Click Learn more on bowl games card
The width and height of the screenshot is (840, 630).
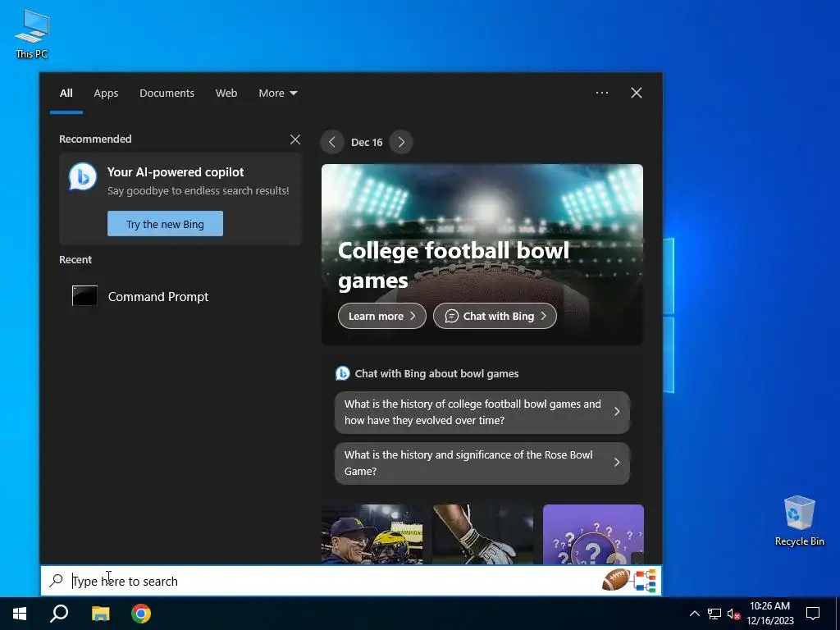tap(382, 316)
